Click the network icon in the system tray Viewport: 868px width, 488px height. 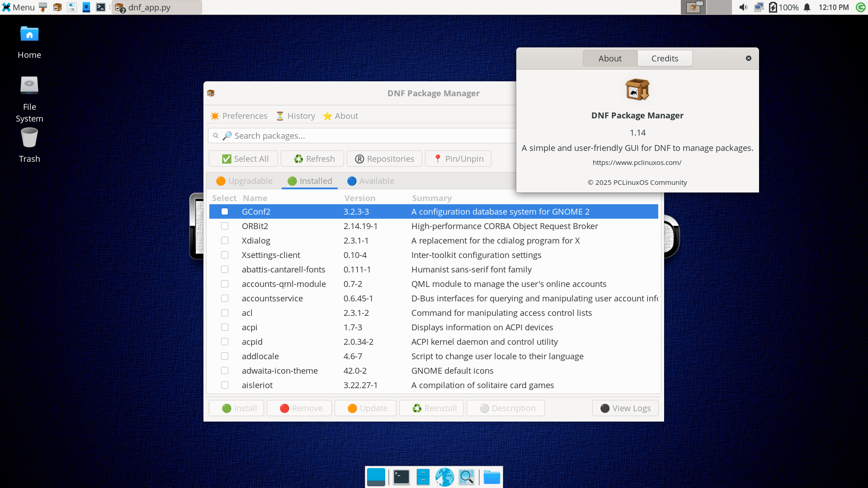point(759,7)
